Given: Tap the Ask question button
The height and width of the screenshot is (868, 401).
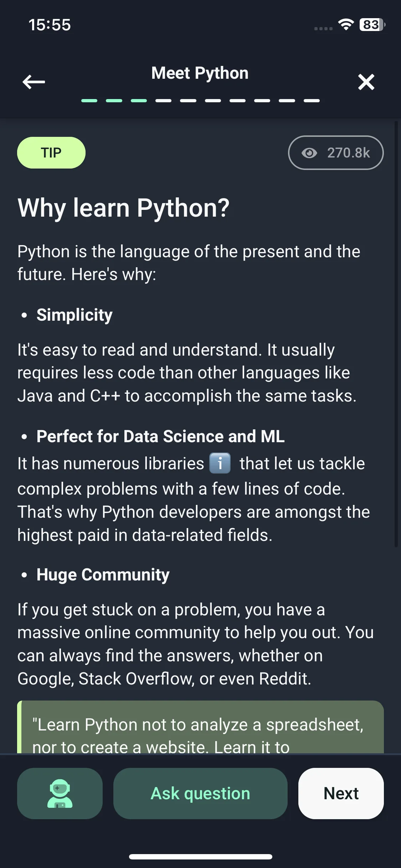Looking at the screenshot, I should 200,793.
